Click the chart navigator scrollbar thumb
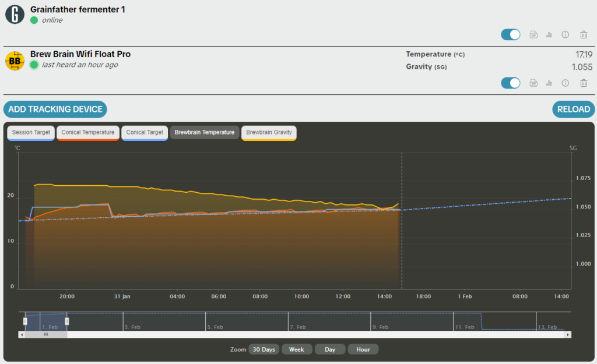The width and height of the screenshot is (597, 364). (45, 335)
